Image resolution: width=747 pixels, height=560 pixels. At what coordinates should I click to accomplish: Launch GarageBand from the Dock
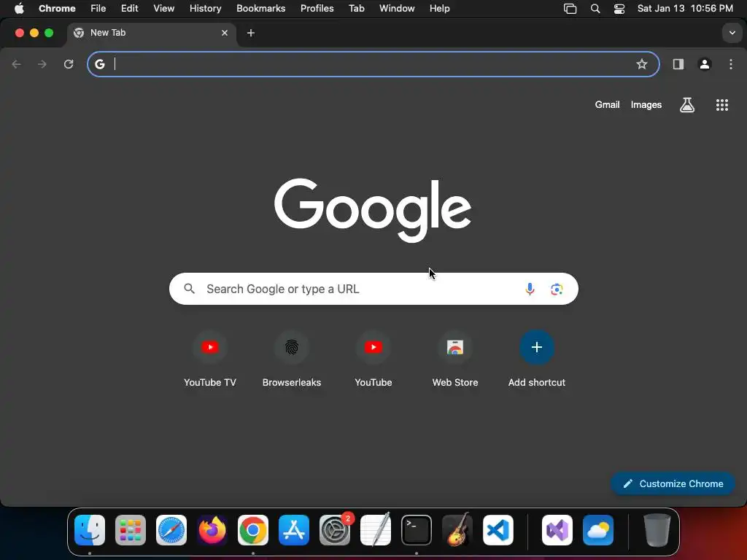click(x=457, y=530)
